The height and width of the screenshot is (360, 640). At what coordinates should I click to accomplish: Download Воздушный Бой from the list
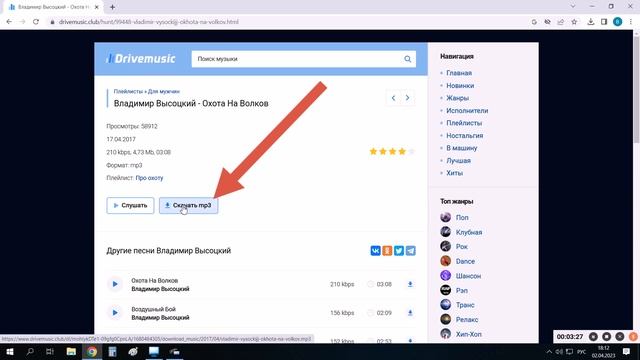pyautogui.click(x=410, y=313)
